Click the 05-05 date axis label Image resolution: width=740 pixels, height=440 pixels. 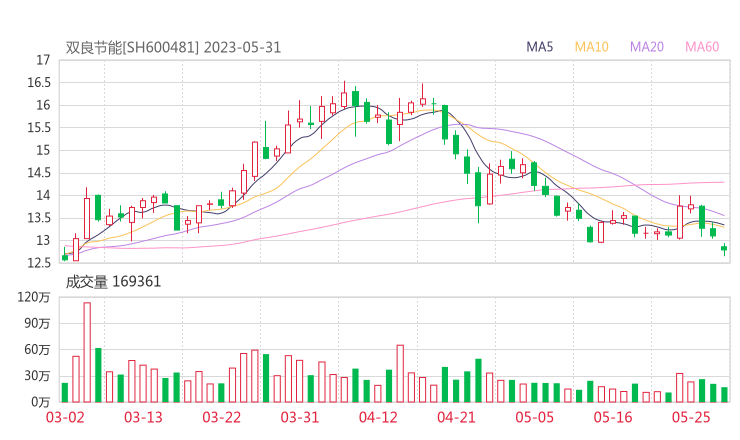pyautogui.click(x=535, y=417)
